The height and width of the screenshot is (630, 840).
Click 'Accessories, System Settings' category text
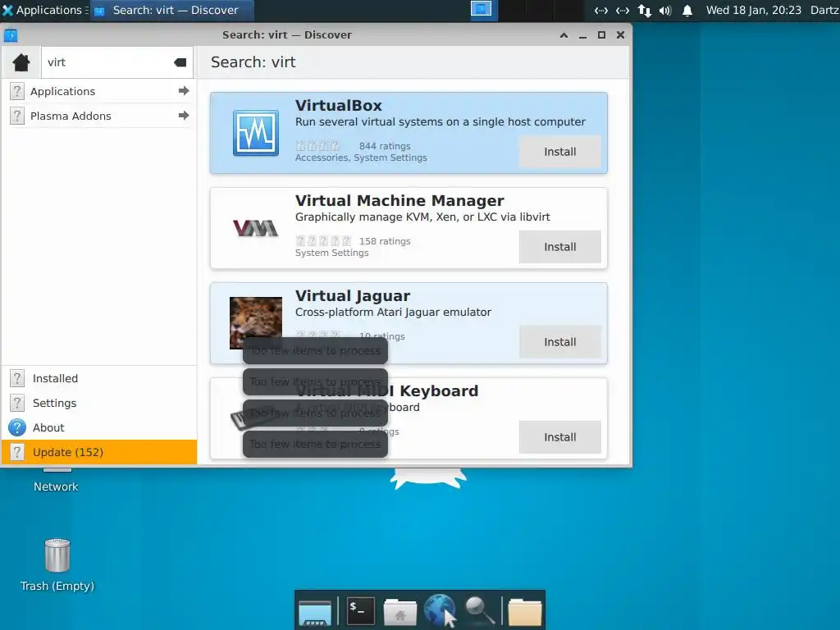click(x=361, y=158)
